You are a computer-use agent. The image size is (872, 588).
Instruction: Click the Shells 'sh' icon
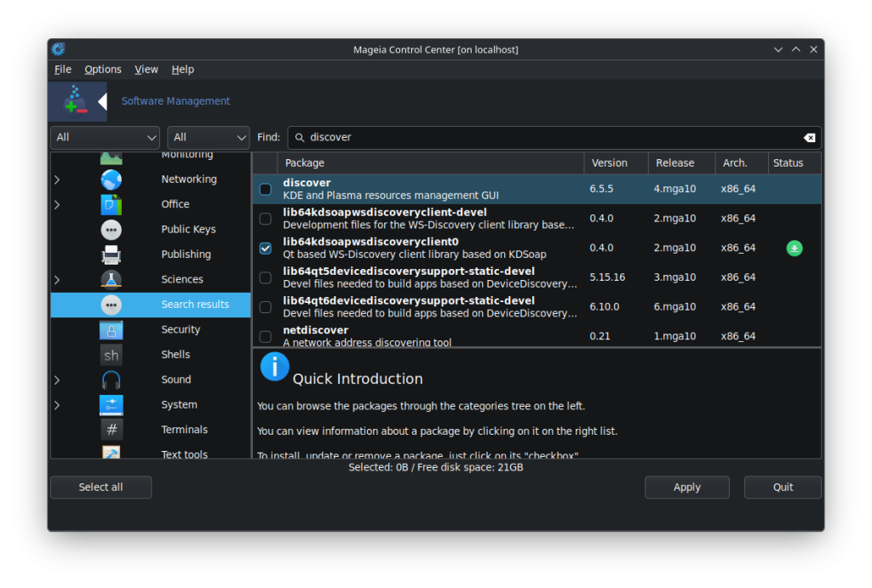pyautogui.click(x=112, y=355)
